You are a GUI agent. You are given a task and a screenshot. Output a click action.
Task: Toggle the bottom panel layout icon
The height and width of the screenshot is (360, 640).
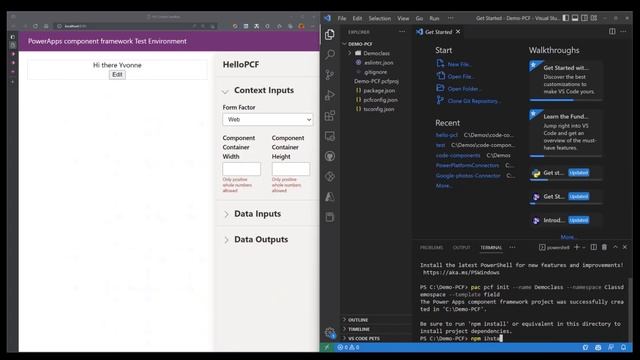click(575, 18)
